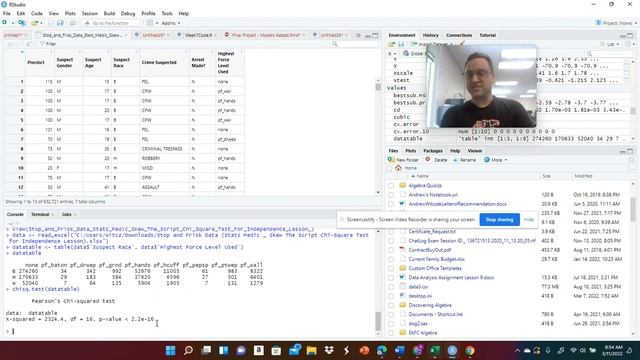Screen dimensions: 640x360
Task: Open the Windows Start menu icon
Action: point(171,350)
